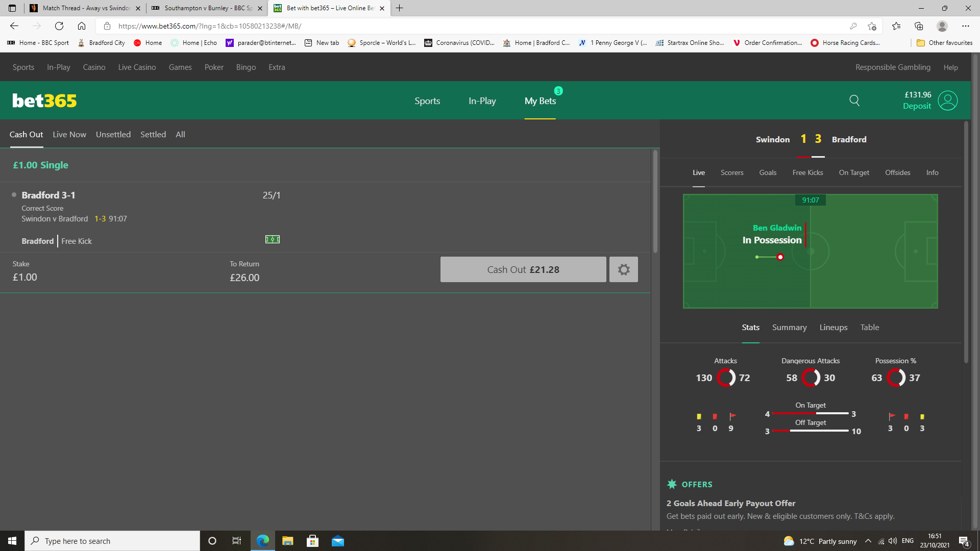The width and height of the screenshot is (980, 551).
Task: Open Bradford City bookmark
Action: tap(101, 43)
